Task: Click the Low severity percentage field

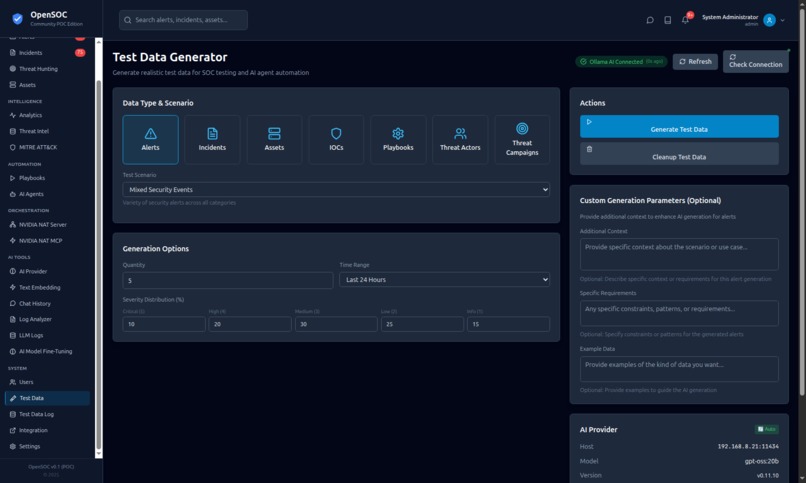Action: pos(423,324)
